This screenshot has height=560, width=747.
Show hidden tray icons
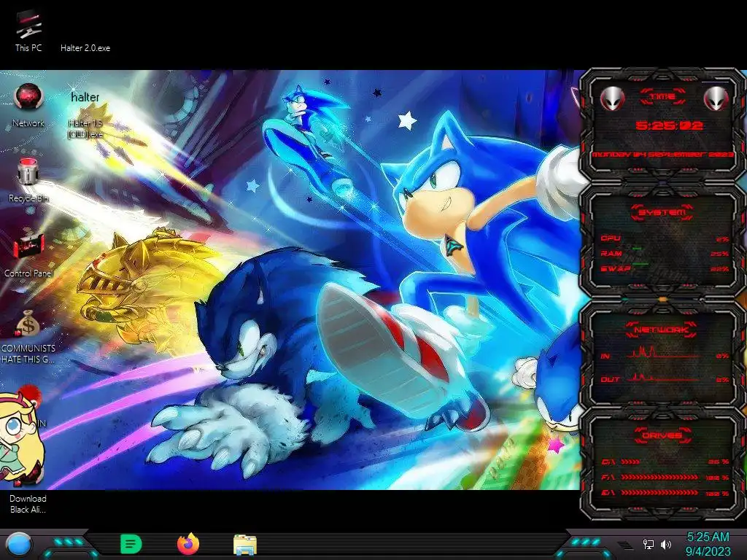pos(625,545)
